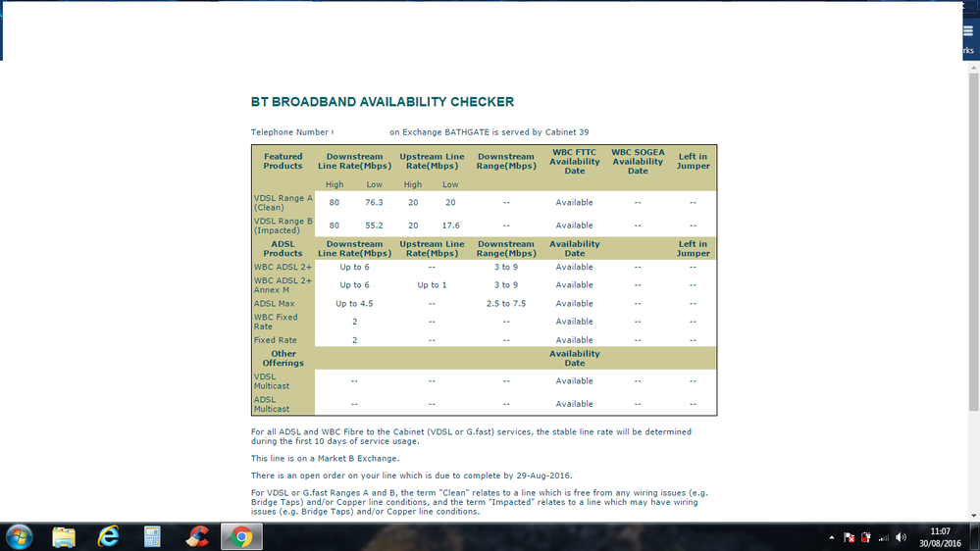Select the 17.6 upstream low value

tap(450, 225)
